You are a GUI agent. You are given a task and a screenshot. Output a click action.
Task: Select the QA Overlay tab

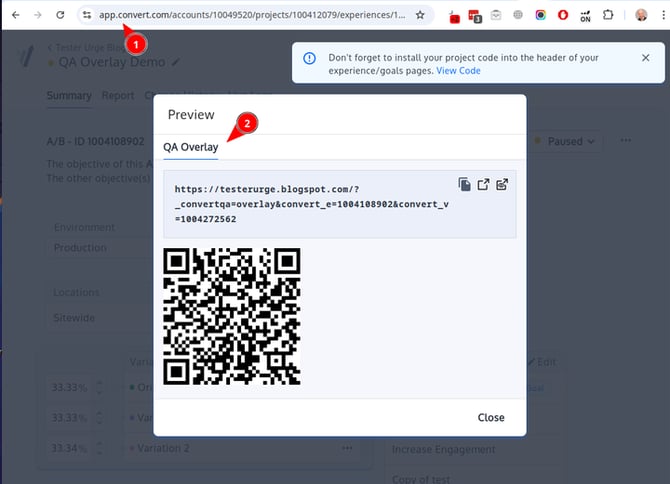coord(190,147)
